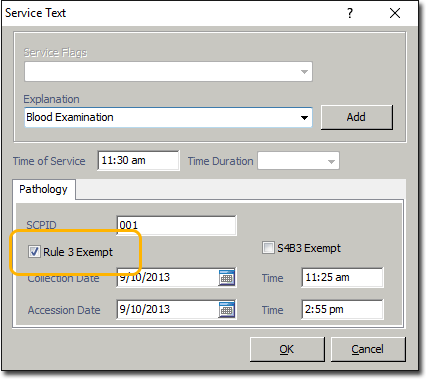Viewport: 426px width, 379px height.
Task: Enable the S4B3 Exempt checkbox
Action: coord(268,248)
